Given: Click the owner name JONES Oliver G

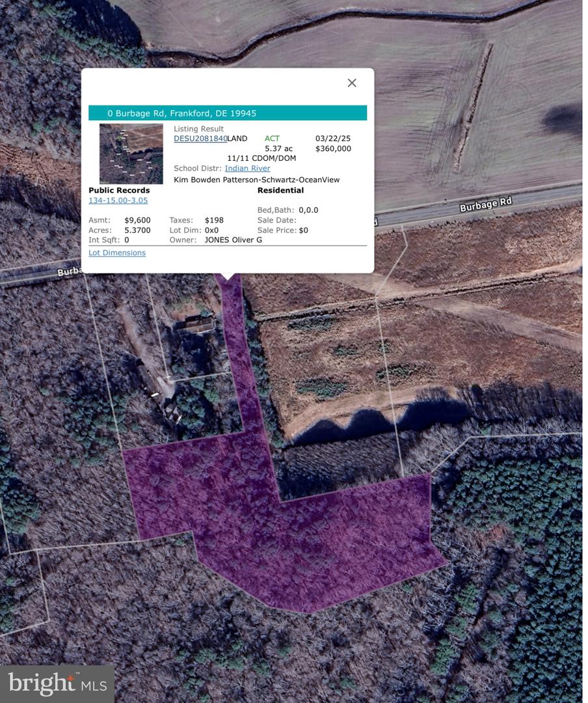Looking at the screenshot, I should coord(234,240).
